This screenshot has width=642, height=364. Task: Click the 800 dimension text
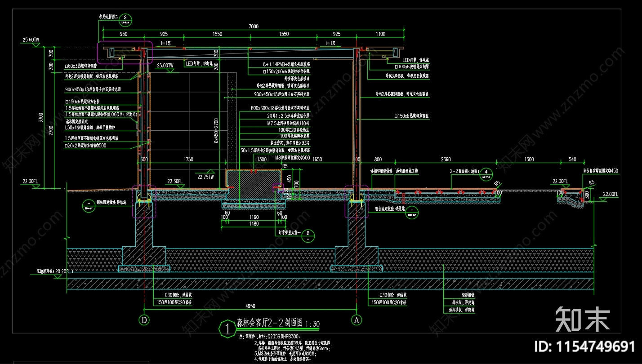[x=378, y=159]
